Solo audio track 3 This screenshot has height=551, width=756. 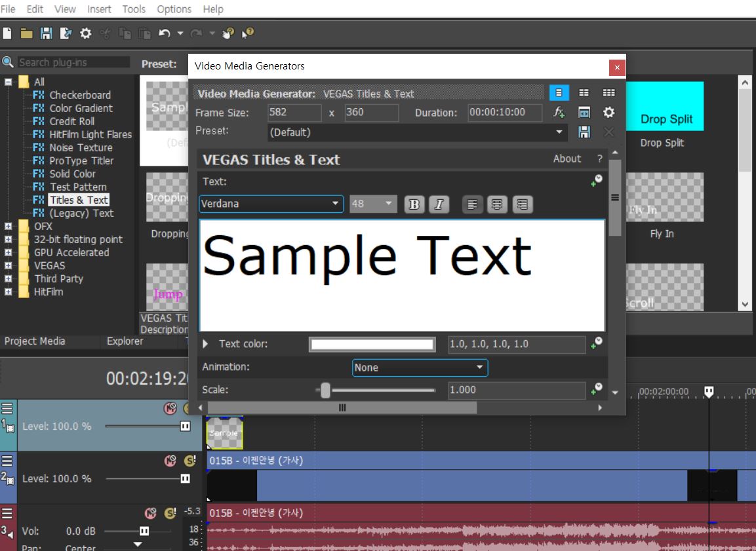point(170,513)
